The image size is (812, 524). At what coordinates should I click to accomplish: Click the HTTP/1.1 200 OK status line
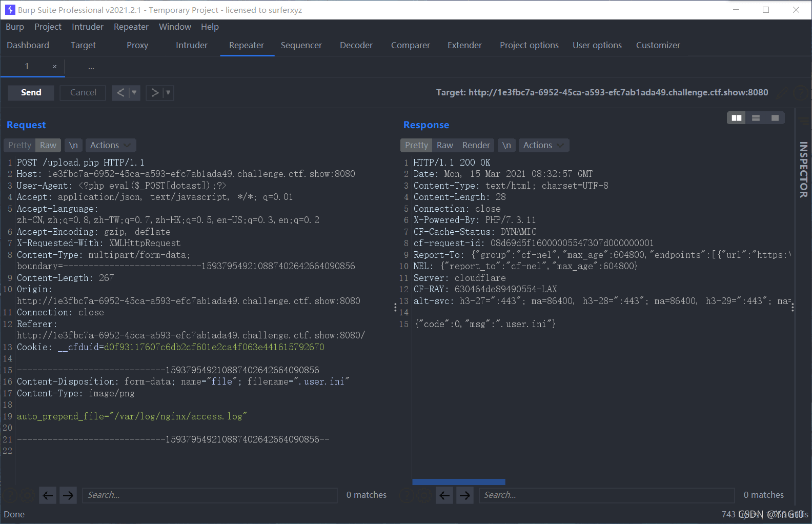point(452,163)
